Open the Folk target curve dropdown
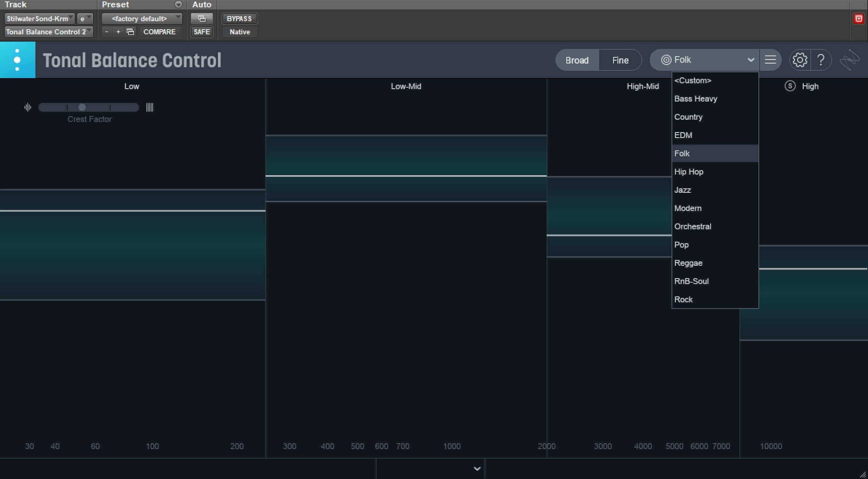This screenshot has width=868, height=479. click(x=704, y=60)
